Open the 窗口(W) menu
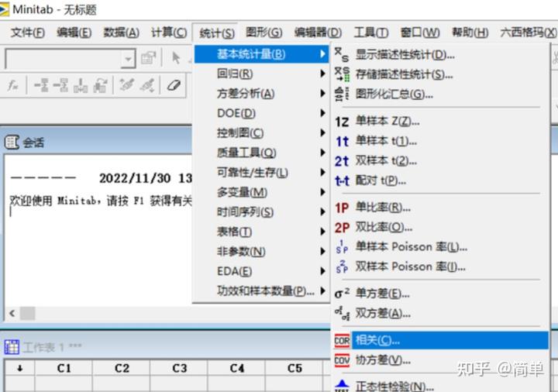The height and width of the screenshot is (392, 558). pos(420,33)
